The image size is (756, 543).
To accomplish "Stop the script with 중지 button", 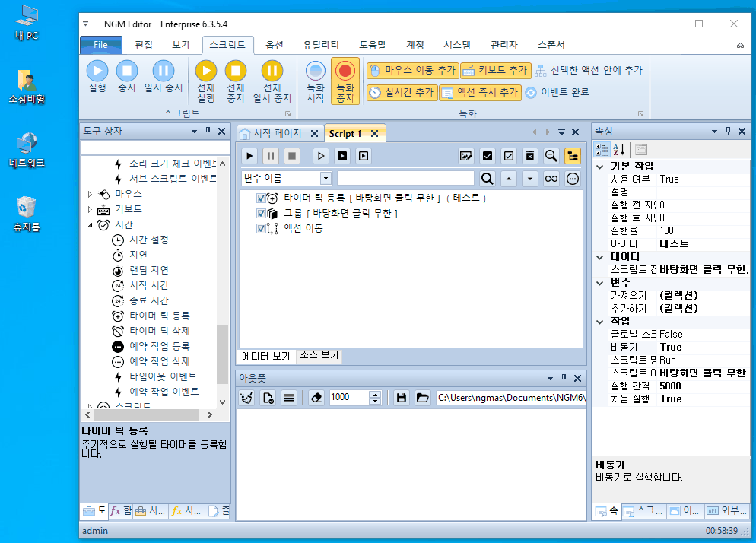I will pyautogui.click(x=127, y=76).
